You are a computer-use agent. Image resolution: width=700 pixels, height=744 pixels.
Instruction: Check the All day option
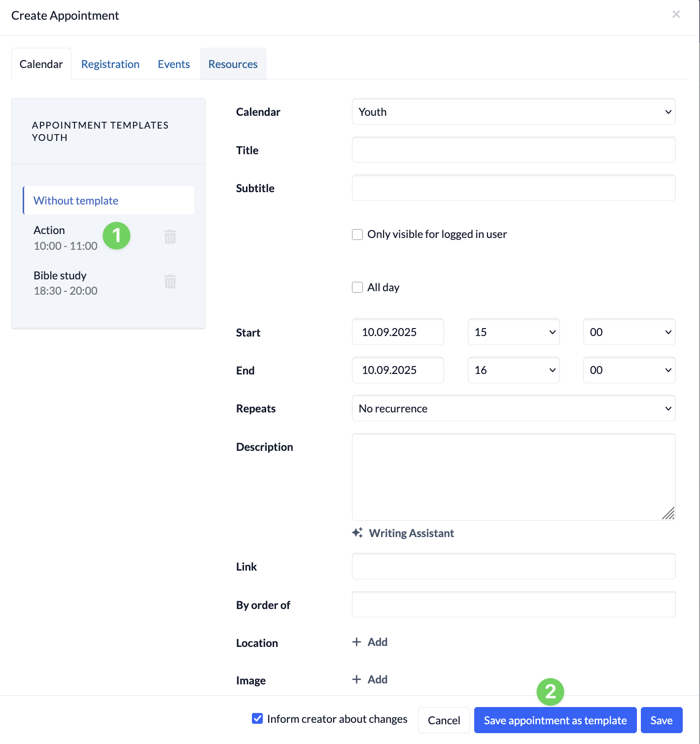point(357,287)
